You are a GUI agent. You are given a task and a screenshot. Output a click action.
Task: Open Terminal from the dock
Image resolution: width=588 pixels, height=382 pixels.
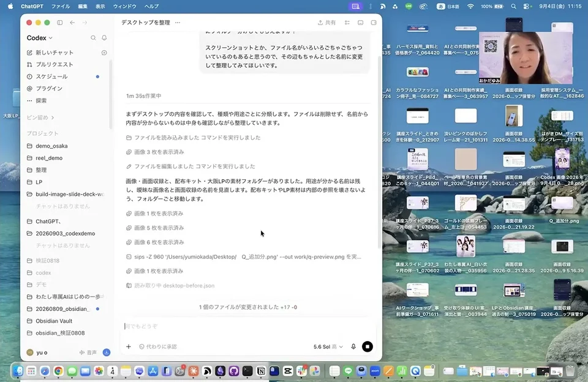pos(247,371)
